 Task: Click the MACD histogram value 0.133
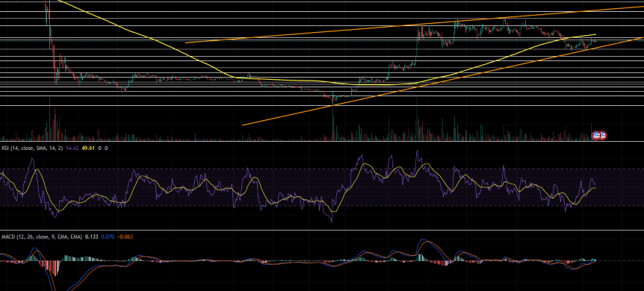91,237
